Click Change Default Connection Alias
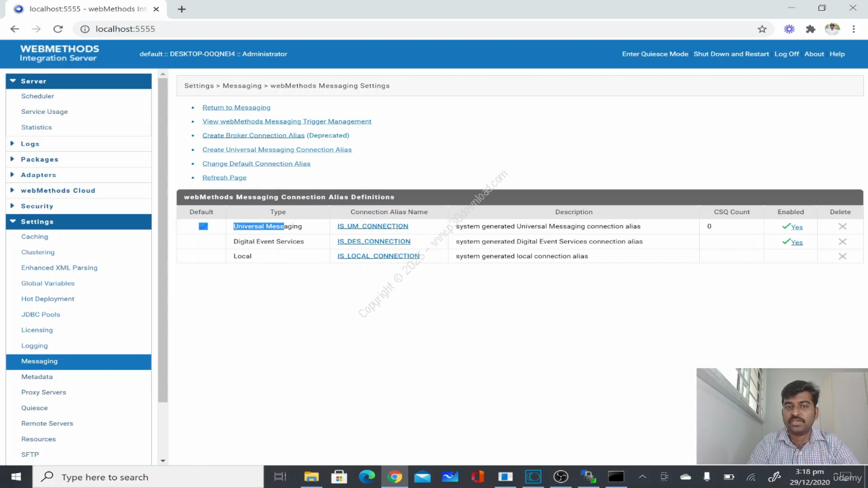The image size is (868, 488). coord(256,164)
